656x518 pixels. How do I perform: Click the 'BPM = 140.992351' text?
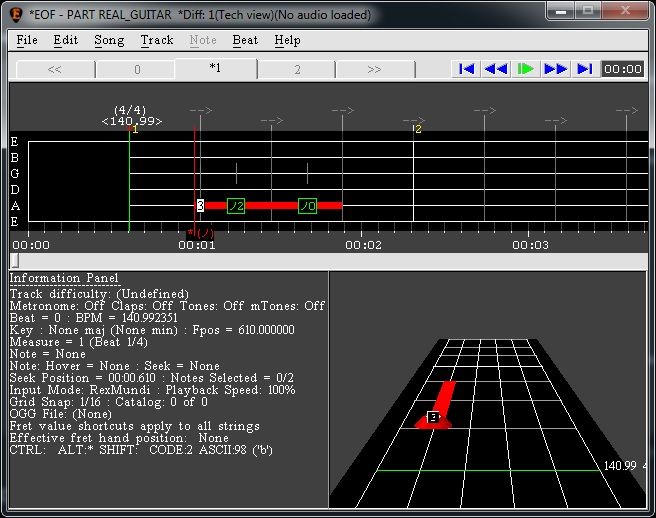126,318
